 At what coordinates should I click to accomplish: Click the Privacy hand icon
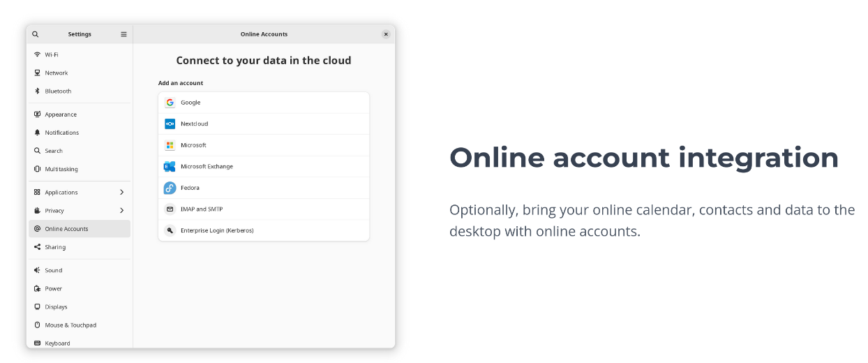(38, 210)
